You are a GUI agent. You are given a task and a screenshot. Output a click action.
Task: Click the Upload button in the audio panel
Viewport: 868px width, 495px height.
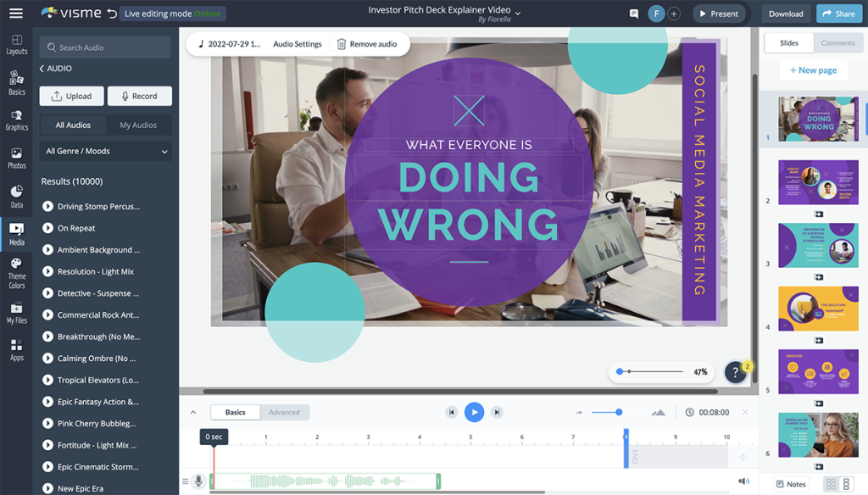pyautogui.click(x=71, y=96)
